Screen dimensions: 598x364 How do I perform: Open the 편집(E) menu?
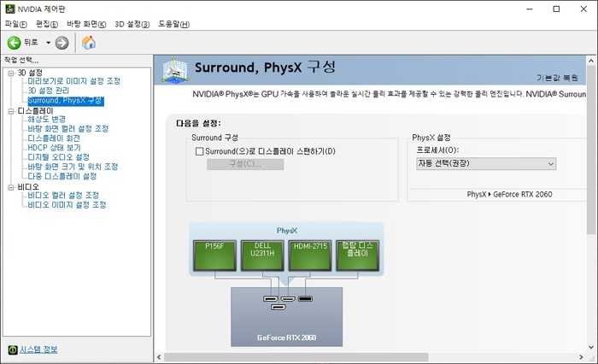tap(47, 24)
